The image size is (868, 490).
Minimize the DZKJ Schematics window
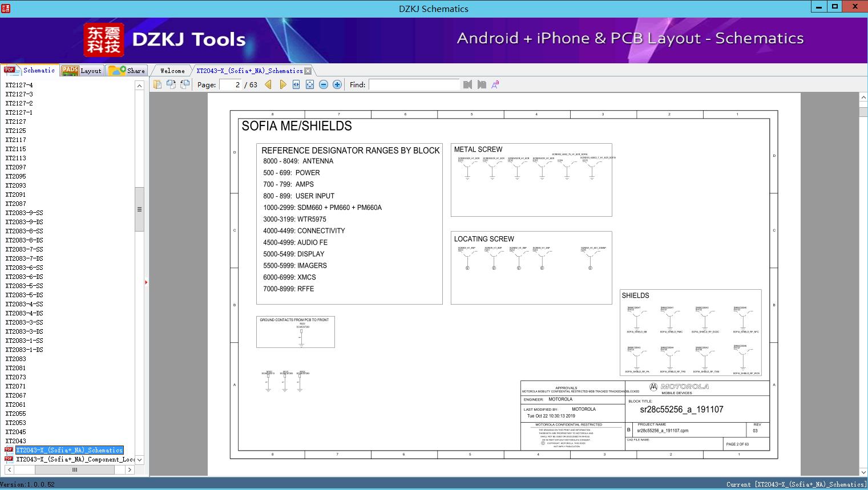(819, 7)
